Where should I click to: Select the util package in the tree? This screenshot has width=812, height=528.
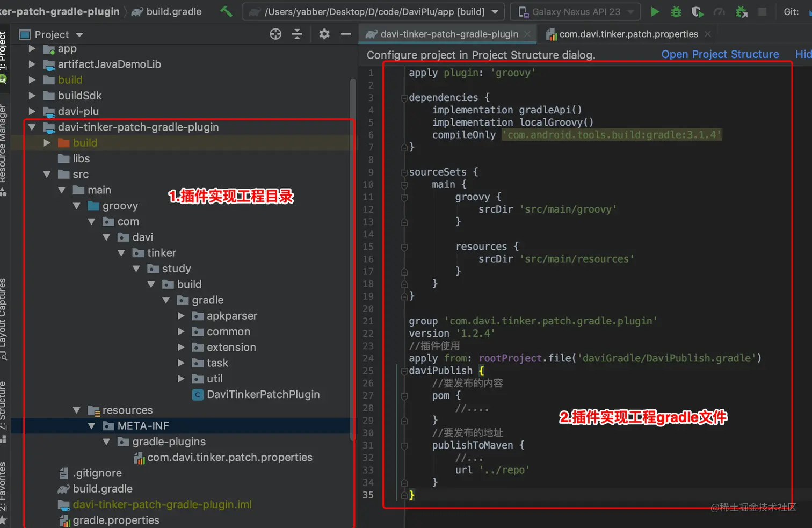point(215,379)
